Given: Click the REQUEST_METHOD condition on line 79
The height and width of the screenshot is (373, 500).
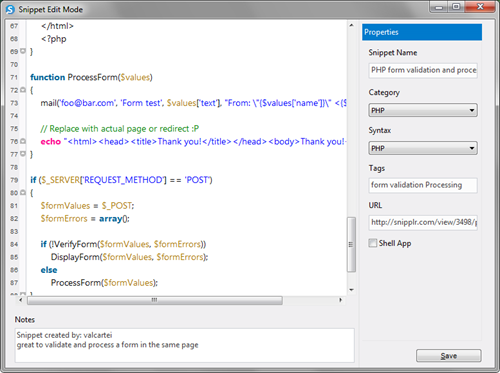Looking at the screenshot, I should pyautogui.click(x=121, y=180).
